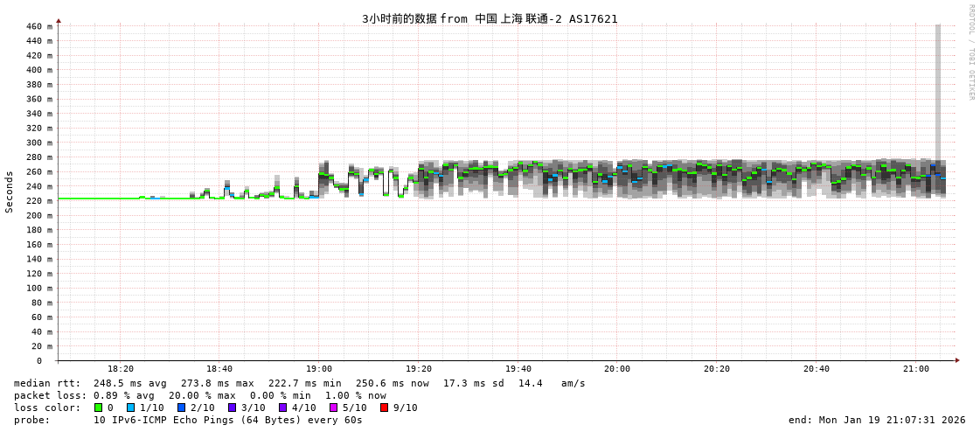Click the vertical Seconds axis label
The width and height of the screenshot is (980, 432).
10,192
